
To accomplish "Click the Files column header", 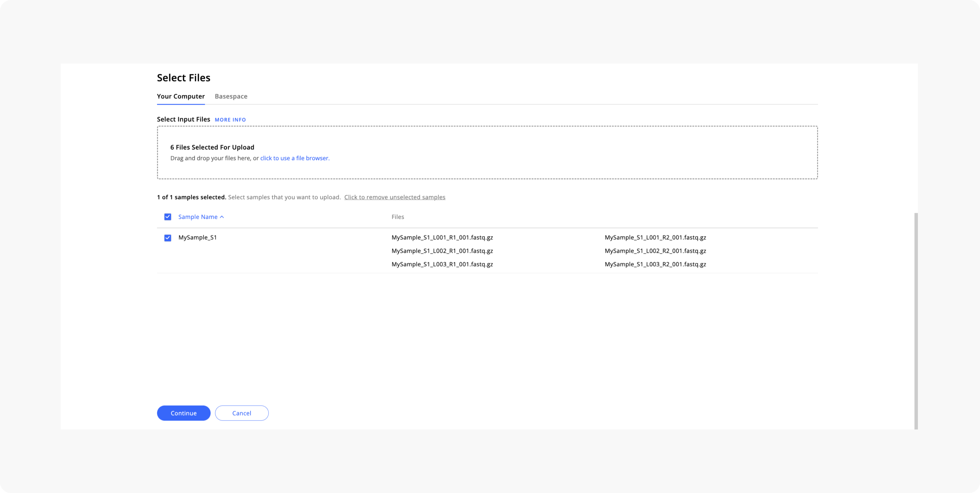I will point(398,216).
